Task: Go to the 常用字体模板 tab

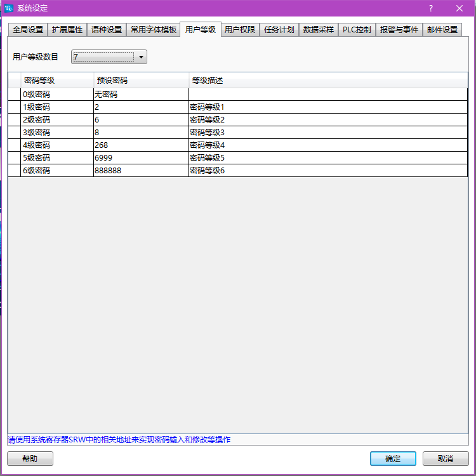Action: [x=154, y=30]
